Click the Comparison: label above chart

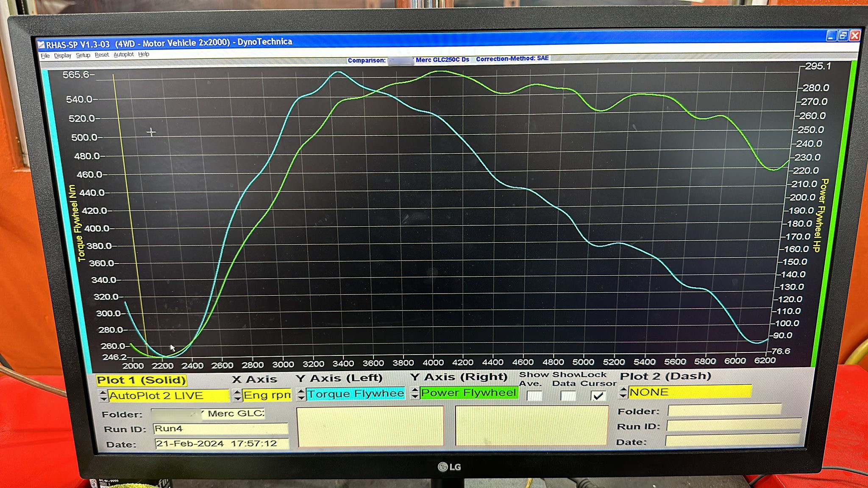367,61
